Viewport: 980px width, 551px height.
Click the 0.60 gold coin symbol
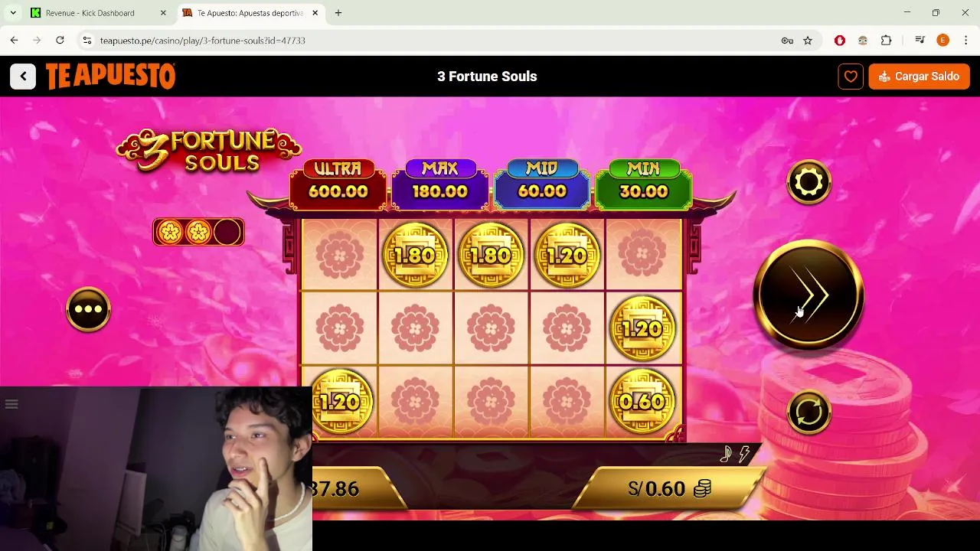pyautogui.click(x=642, y=402)
